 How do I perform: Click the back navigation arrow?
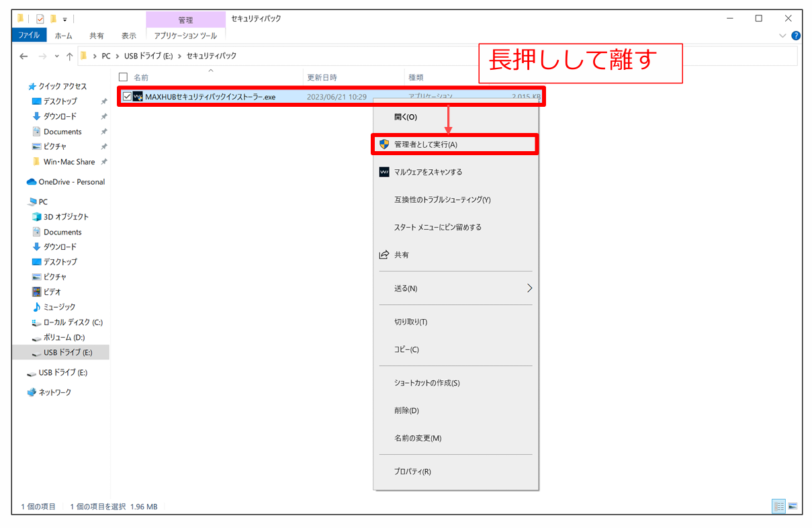24,56
